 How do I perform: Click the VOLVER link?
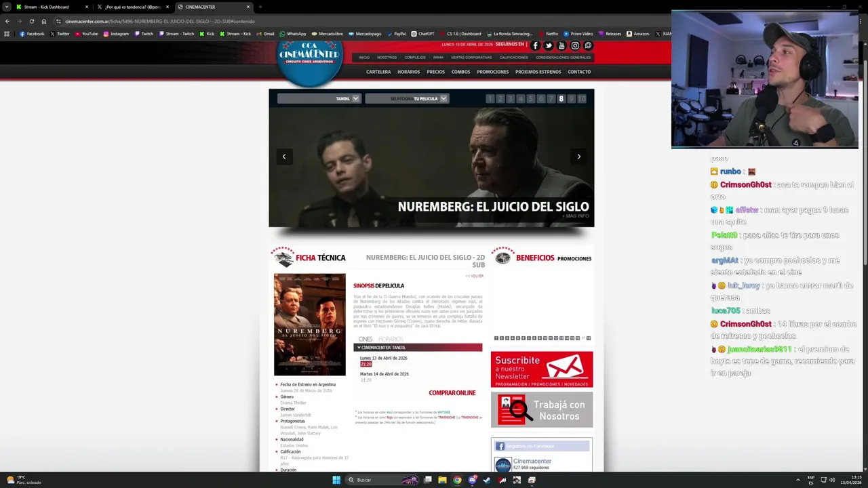point(475,276)
